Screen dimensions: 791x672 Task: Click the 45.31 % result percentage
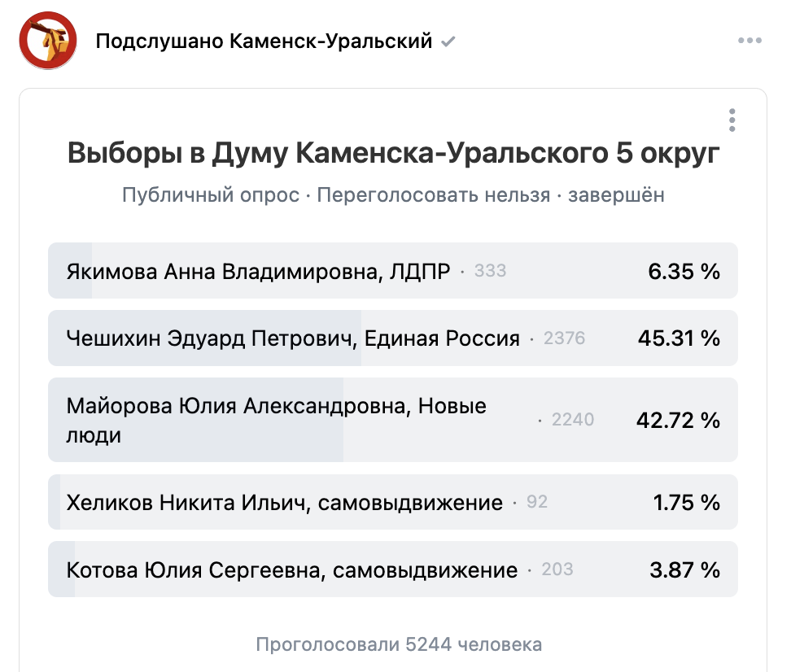pyautogui.click(x=679, y=338)
